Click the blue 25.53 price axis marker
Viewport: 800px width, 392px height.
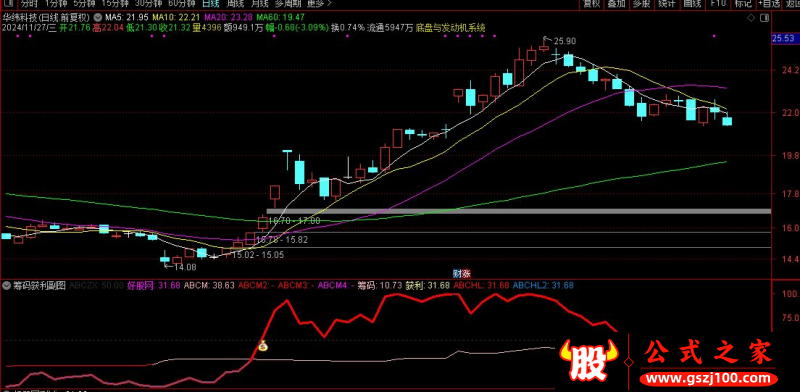785,39
